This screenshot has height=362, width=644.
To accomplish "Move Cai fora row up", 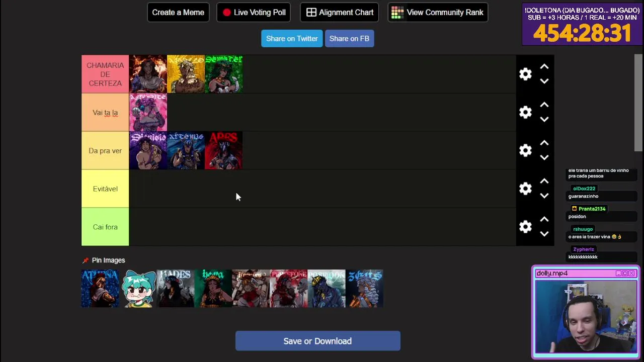I will [x=544, y=220].
